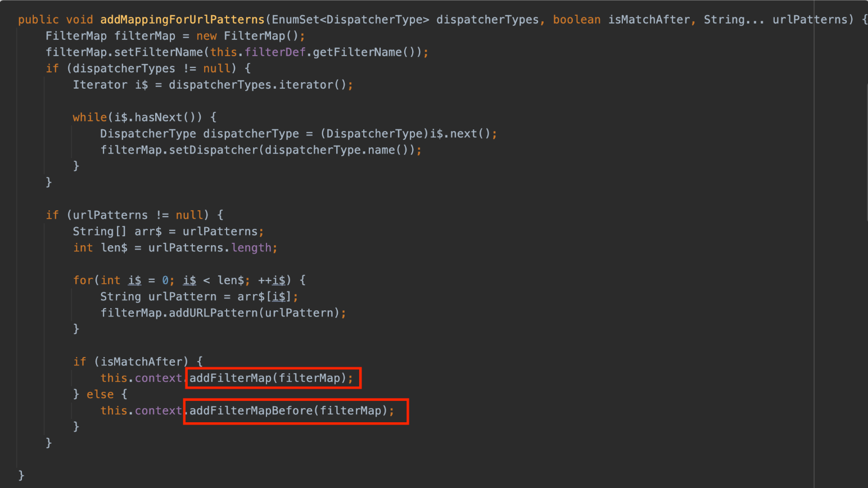Click the addMappingForUrlPatterns method name

[182, 20]
